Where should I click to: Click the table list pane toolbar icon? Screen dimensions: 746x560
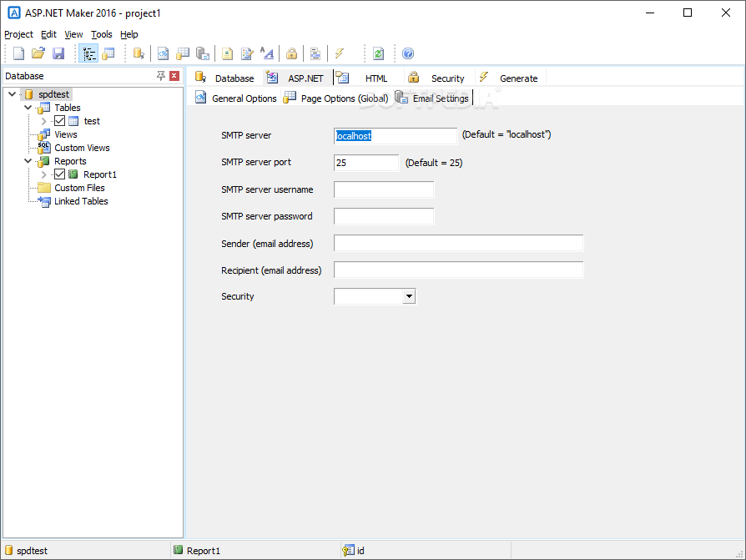click(x=108, y=53)
